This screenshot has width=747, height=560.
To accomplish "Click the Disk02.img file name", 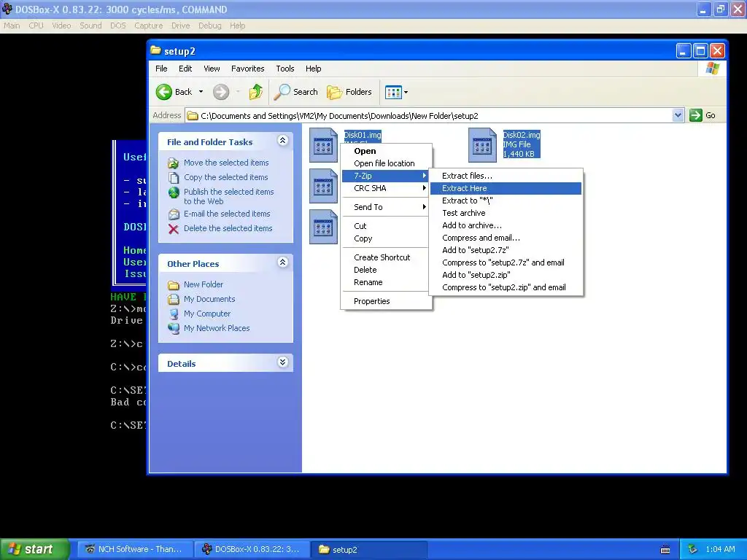I will coord(522,135).
